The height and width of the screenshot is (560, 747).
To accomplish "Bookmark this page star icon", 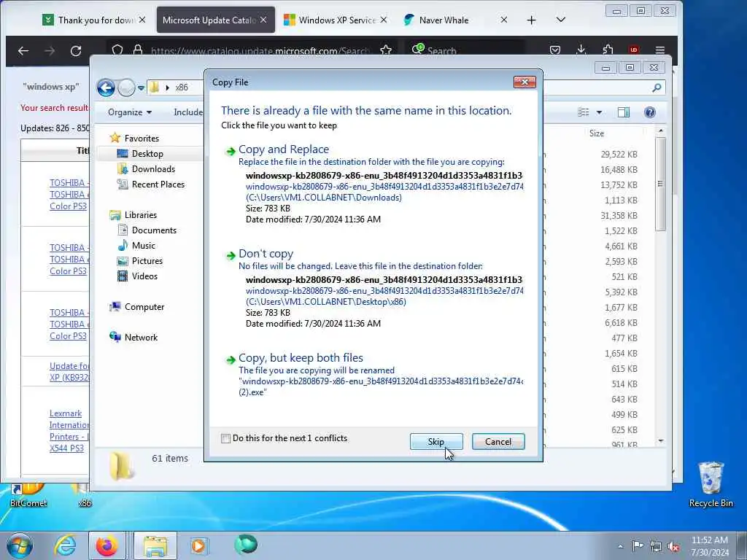I will (386, 50).
